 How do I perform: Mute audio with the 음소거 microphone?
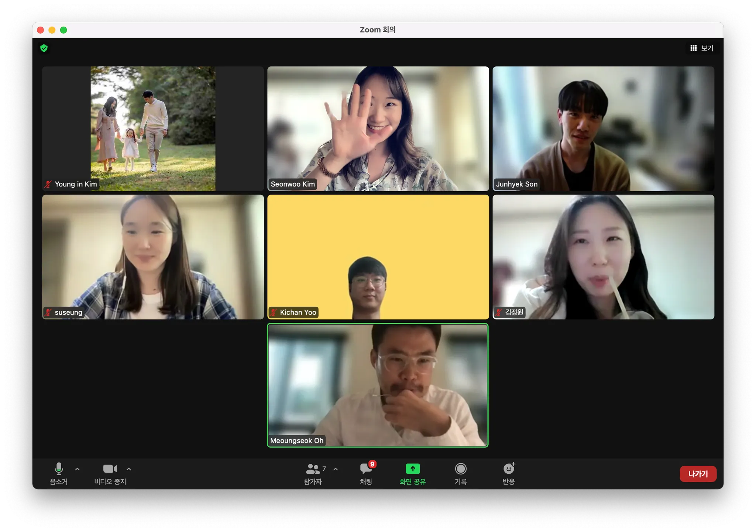point(59,468)
